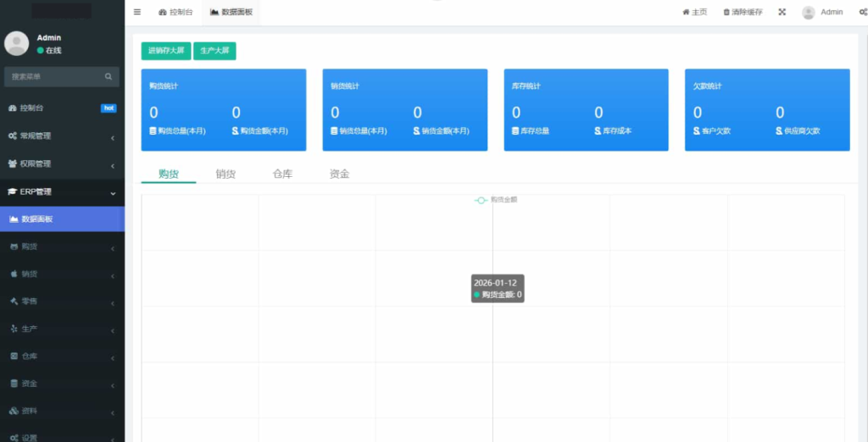Click the home icon for 主页
The image size is (868, 442).
(x=686, y=12)
